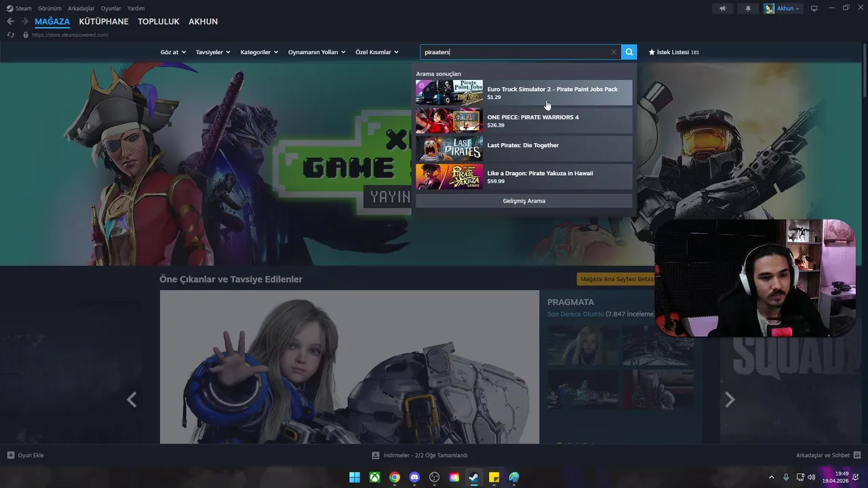
Task: Switch to the TOPLULUK tab
Action: coord(159,22)
